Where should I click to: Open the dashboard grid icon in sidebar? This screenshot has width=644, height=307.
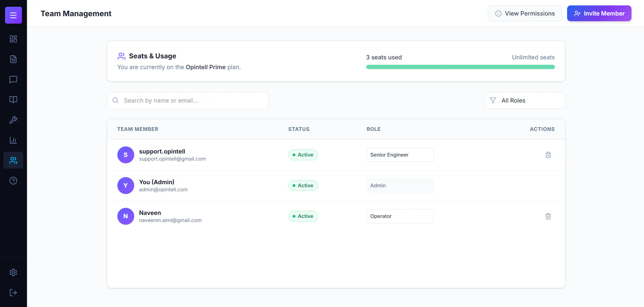click(x=13, y=39)
